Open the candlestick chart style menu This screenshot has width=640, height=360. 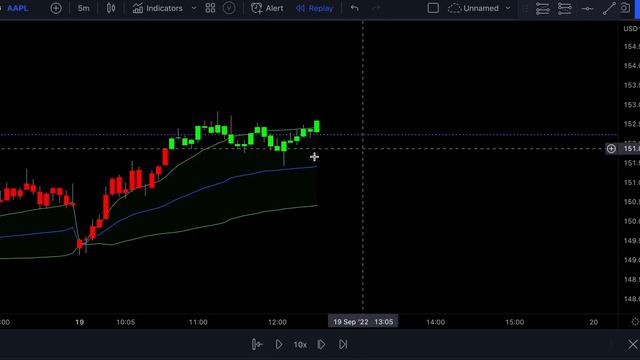111,8
